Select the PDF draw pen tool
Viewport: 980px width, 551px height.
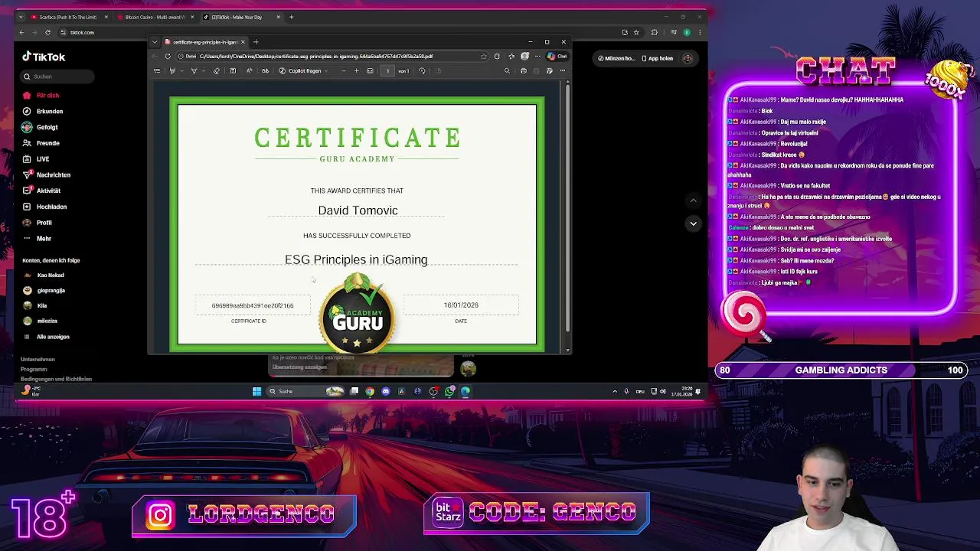[x=194, y=71]
